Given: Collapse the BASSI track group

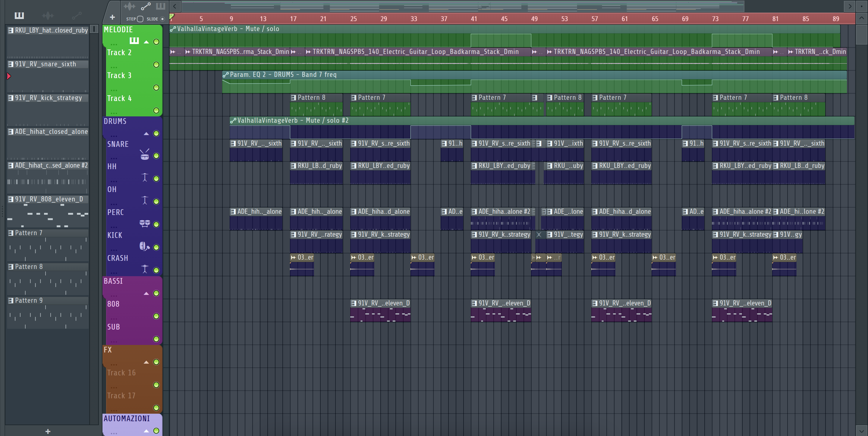Looking at the screenshot, I should (146, 293).
